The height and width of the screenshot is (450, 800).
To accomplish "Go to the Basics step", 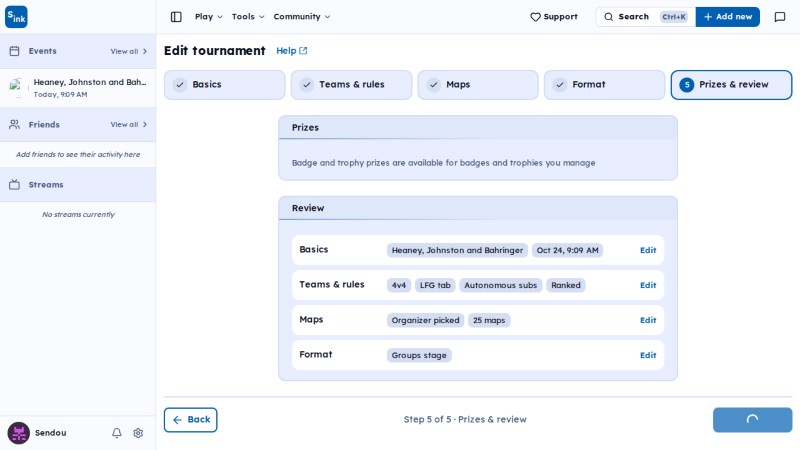I will [224, 85].
